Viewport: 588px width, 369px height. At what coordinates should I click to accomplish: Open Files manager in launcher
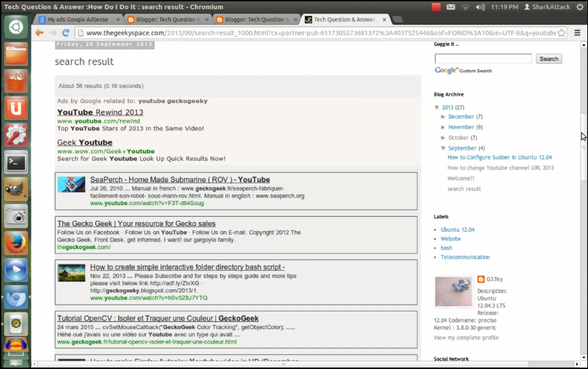pyautogui.click(x=16, y=54)
